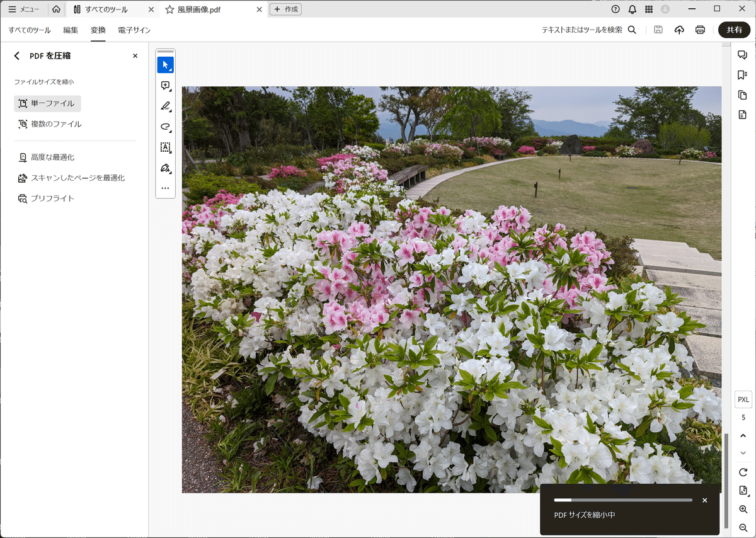Click the PXL page label box

pos(743,399)
